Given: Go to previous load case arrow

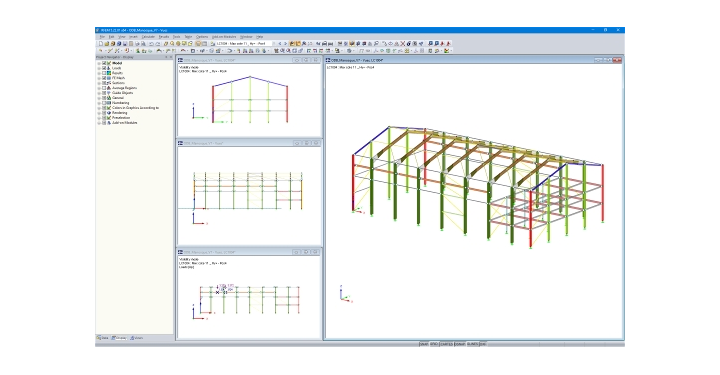Looking at the screenshot, I should click(x=280, y=44).
